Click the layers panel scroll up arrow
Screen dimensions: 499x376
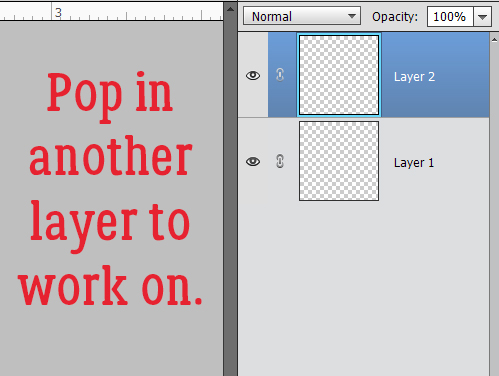[x=494, y=40]
